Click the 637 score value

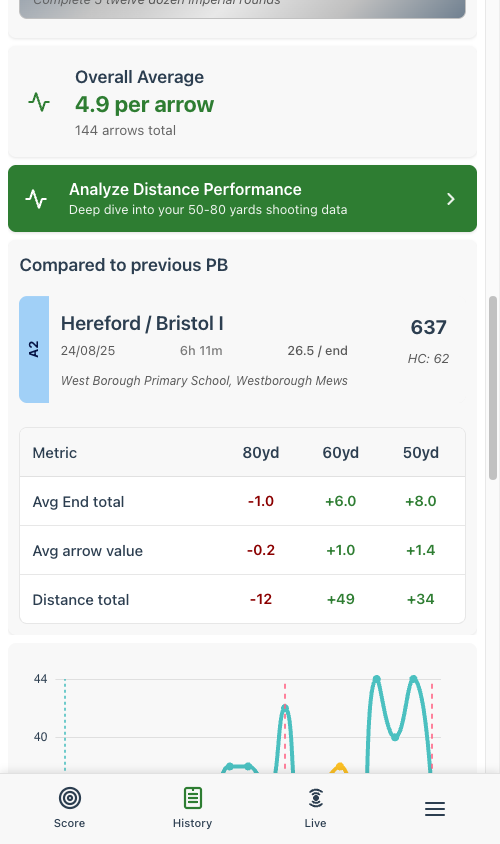point(428,327)
